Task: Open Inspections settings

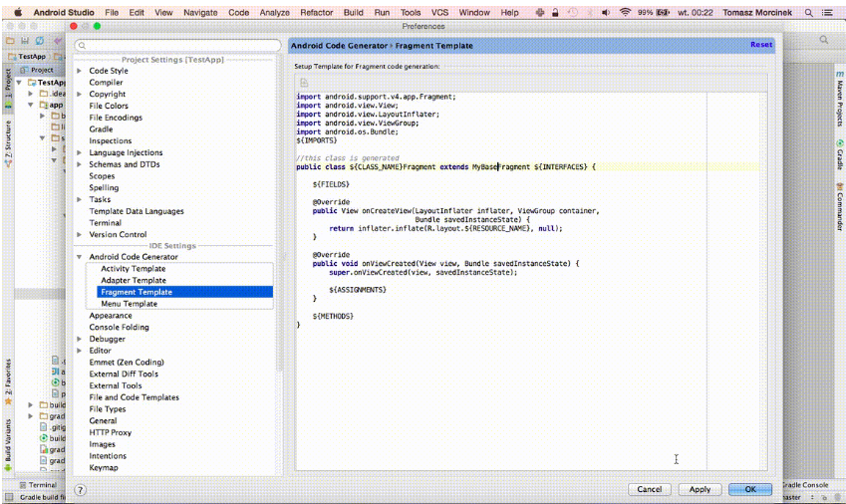Action: (110, 141)
